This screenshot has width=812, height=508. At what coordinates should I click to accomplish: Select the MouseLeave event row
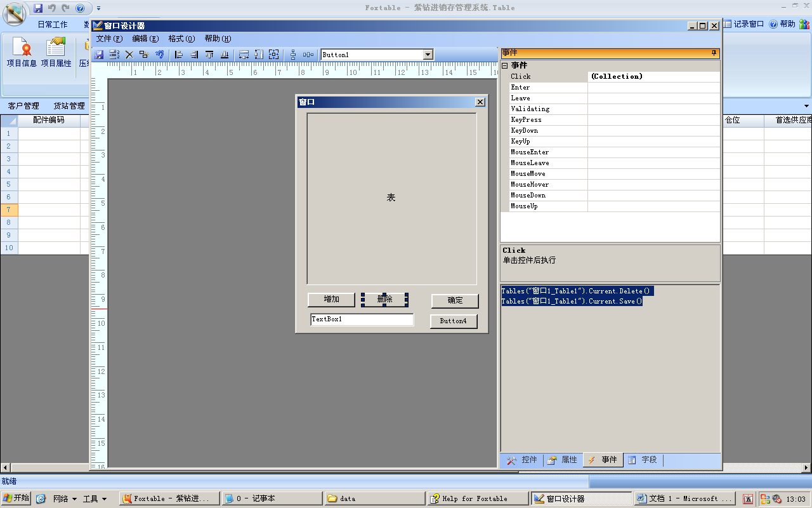click(x=610, y=163)
